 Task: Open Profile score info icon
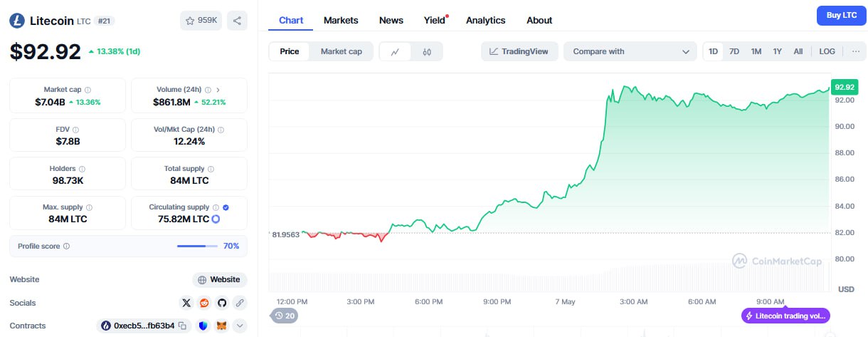coord(66,246)
